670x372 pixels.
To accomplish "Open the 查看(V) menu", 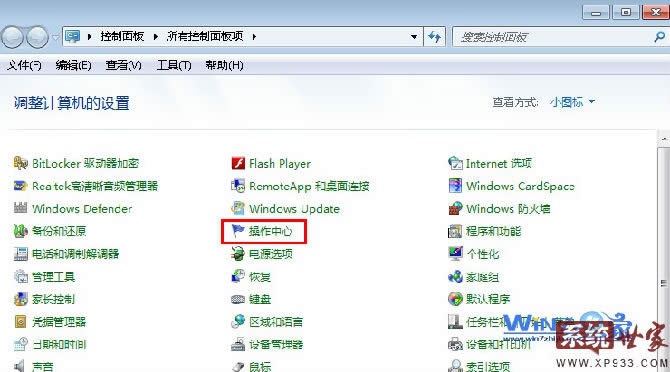I will click(123, 65).
